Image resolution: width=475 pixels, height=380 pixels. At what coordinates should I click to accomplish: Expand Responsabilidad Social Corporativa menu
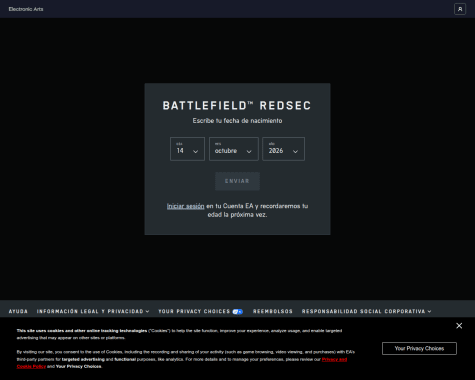click(367, 311)
